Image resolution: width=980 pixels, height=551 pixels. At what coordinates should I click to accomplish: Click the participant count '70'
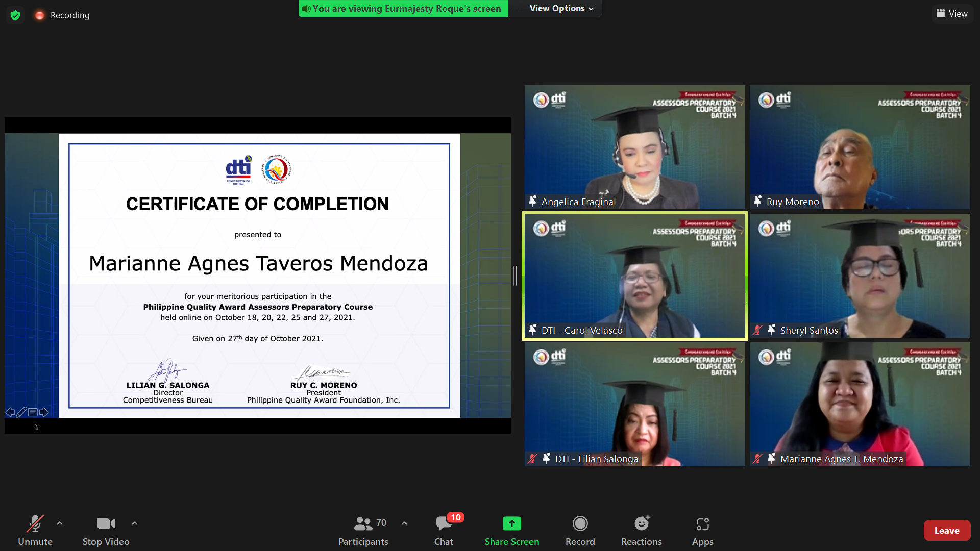(381, 523)
